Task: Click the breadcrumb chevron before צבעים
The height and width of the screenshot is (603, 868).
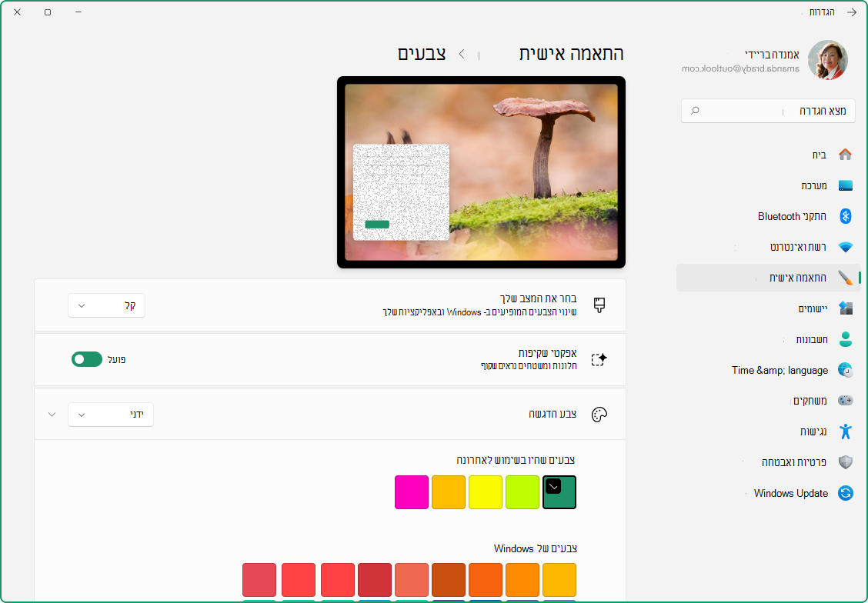Action: [x=462, y=54]
